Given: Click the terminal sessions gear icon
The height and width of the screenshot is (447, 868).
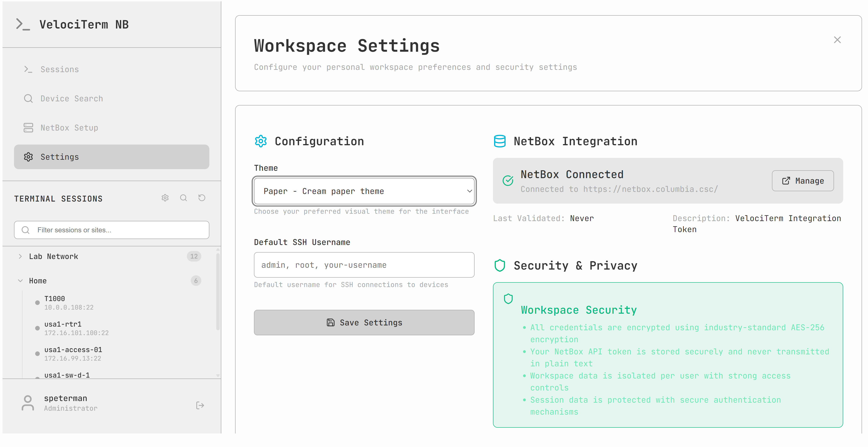Looking at the screenshot, I should (x=165, y=198).
